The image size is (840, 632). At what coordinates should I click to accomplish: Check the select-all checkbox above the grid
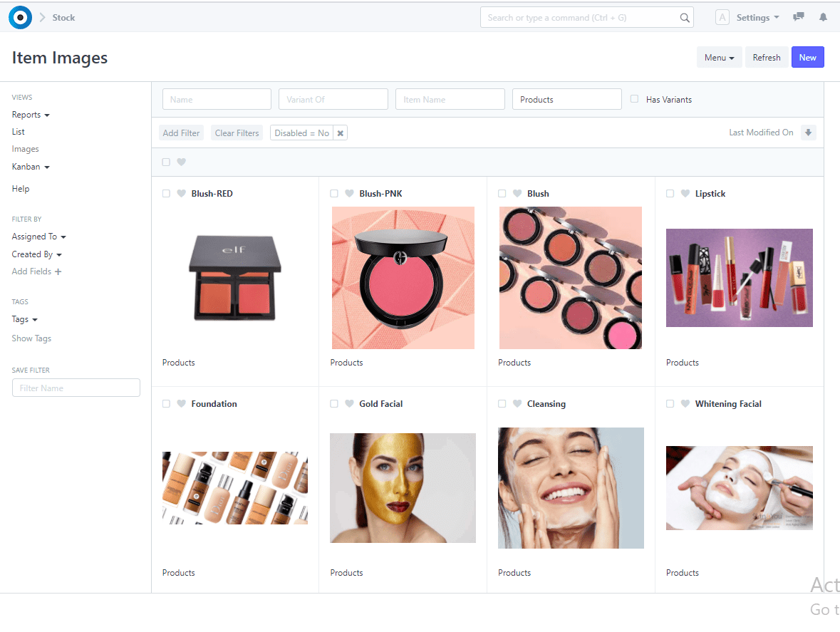[x=165, y=162]
